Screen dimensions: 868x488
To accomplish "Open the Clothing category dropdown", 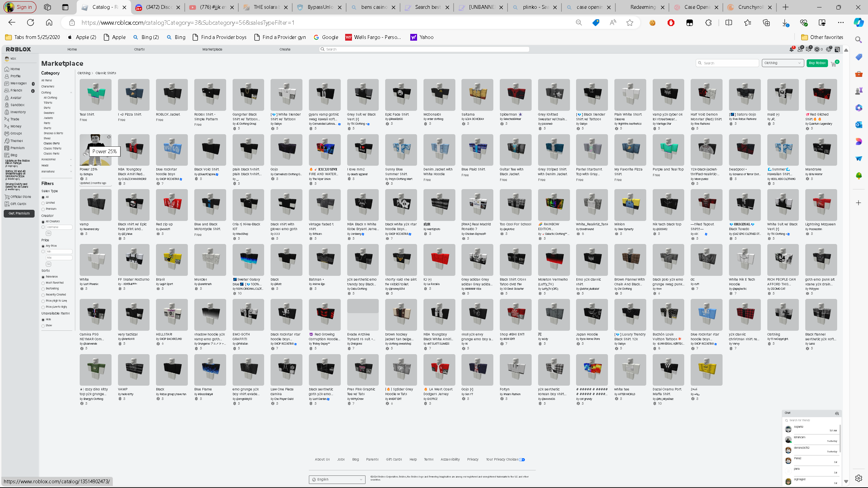I will click(783, 63).
